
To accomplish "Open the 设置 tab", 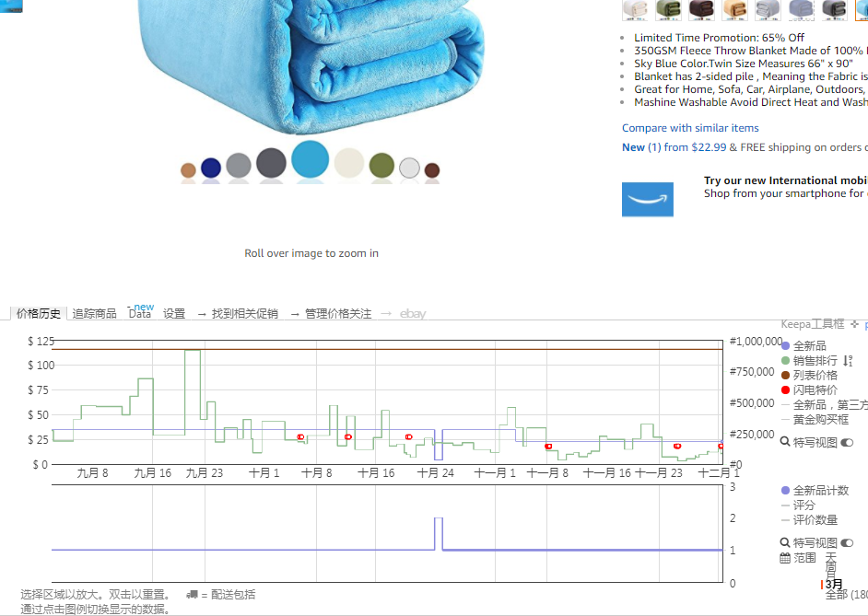I will point(174,314).
